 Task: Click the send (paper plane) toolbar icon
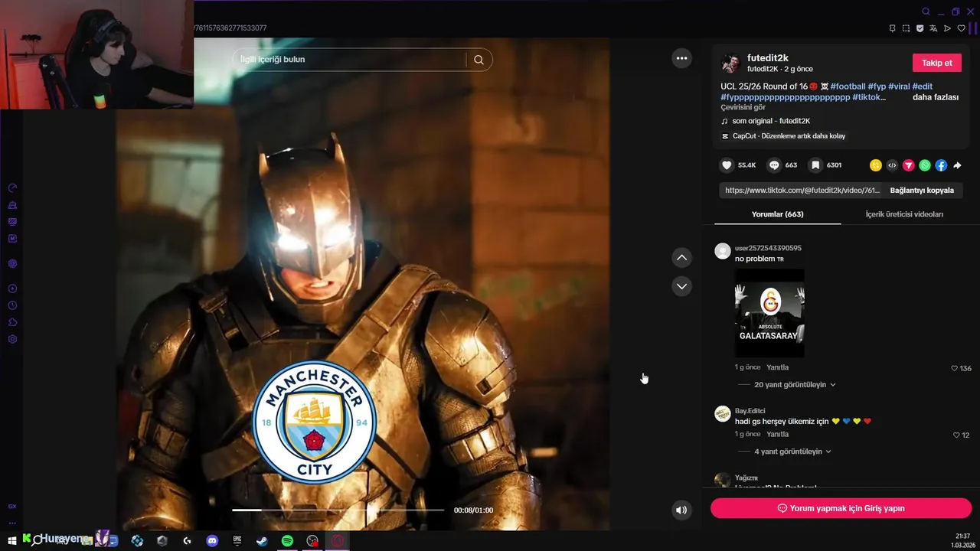[x=947, y=28]
